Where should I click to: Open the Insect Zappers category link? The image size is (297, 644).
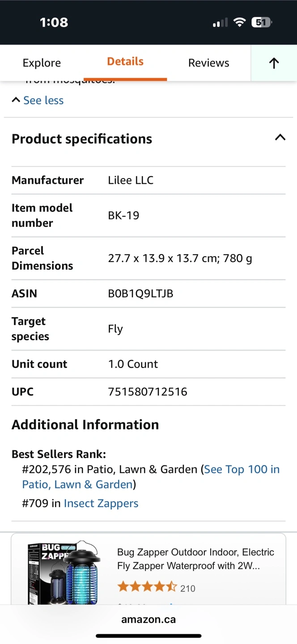(x=101, y=503)
